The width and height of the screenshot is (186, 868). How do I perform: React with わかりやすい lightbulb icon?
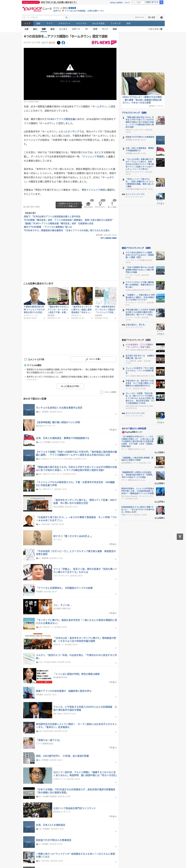click(x=100, y=204)
